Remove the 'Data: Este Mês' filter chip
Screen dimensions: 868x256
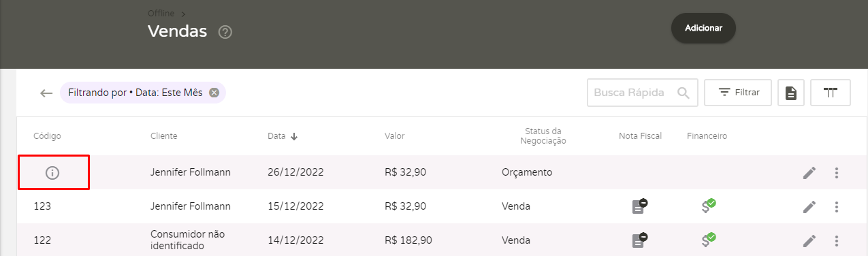pyautogui.click(x=214, y=93)
